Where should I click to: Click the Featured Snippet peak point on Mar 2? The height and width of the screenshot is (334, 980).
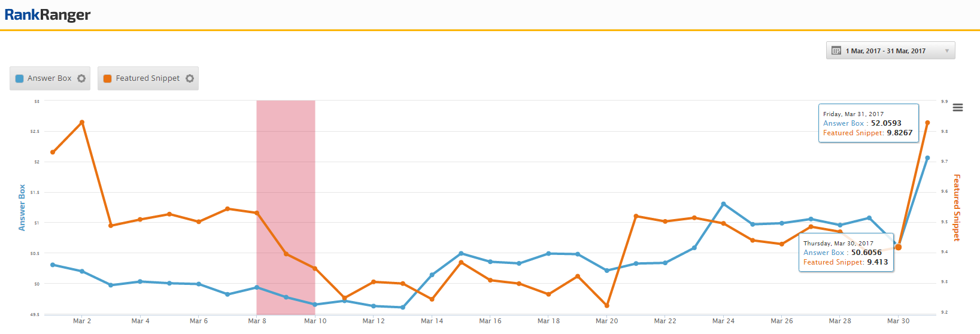click(82, 122)
